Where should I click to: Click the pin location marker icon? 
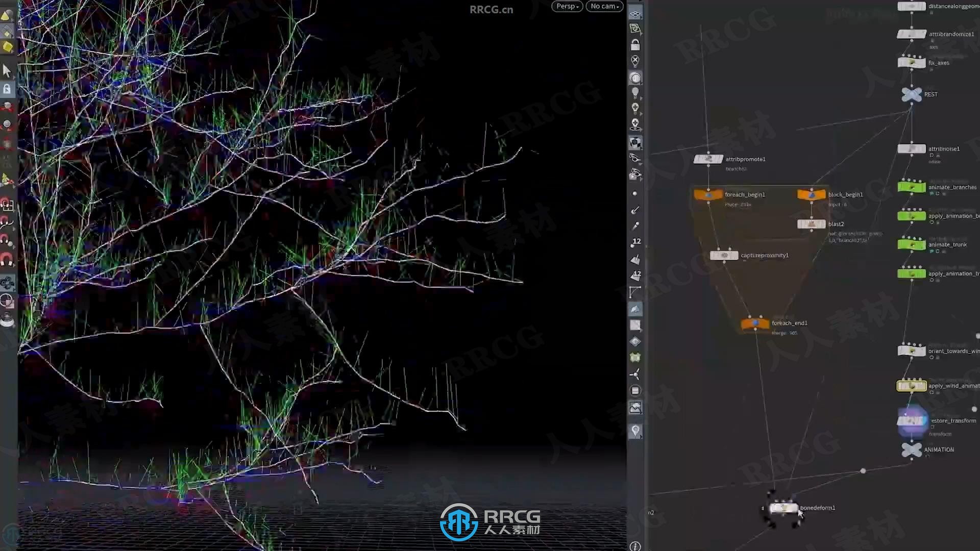point(635,431)
